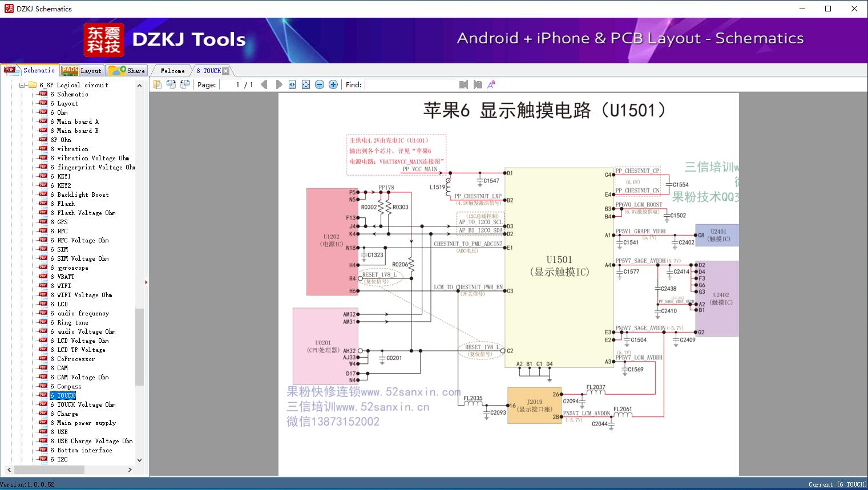Open the 6 KEY2 item
868x490 pixels.
60,185
